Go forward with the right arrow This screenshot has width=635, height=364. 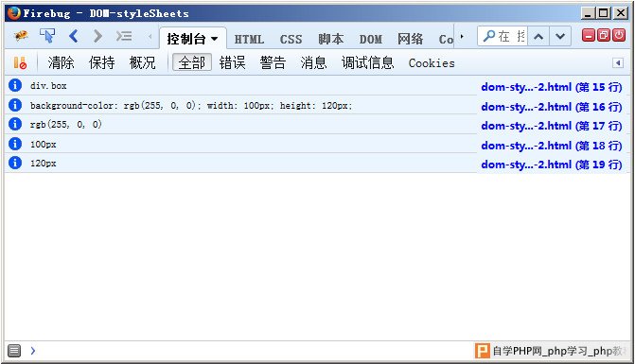point(97,36)
